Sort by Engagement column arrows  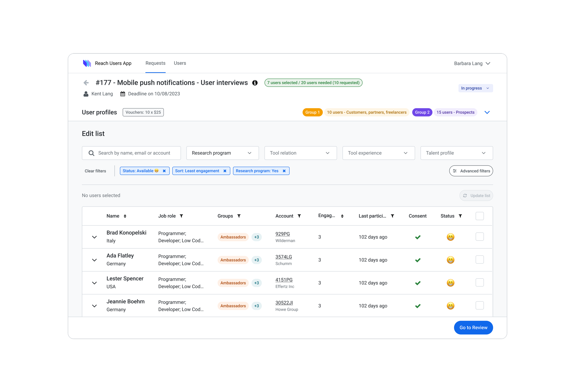(x=342, y=216)
